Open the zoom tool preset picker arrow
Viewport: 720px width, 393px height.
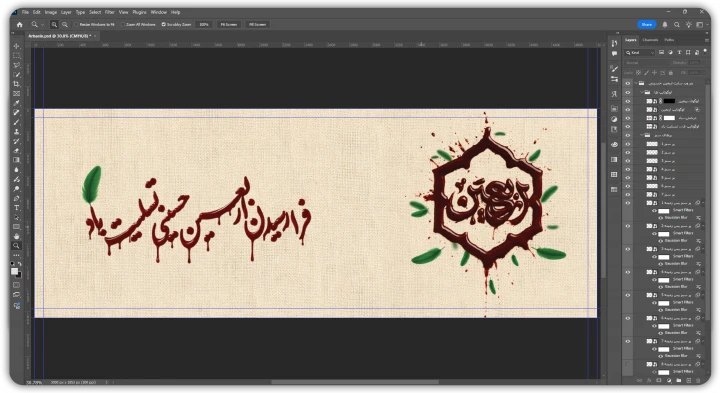(x=42, y=24)
